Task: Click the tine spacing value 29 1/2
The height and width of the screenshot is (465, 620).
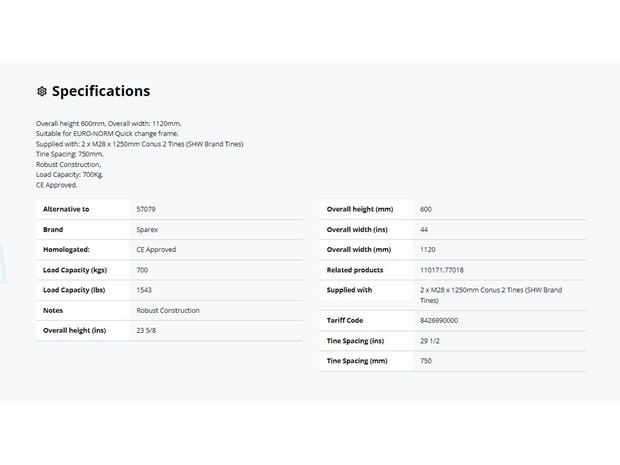Action: click(430, 340)
